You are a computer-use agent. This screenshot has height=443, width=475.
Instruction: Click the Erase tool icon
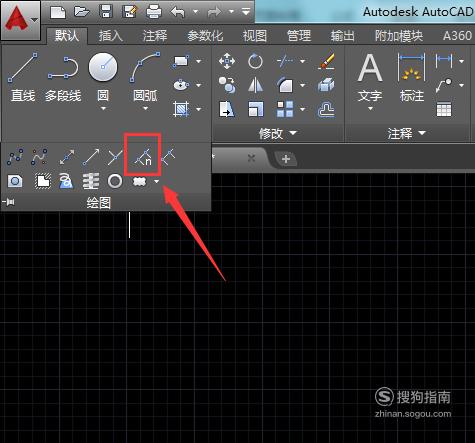(327, 61)
